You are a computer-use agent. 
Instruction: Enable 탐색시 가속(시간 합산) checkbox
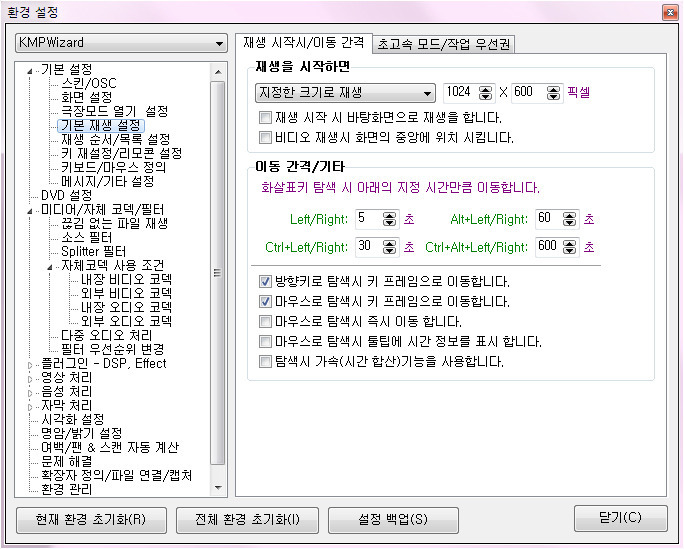pos(265,361)
